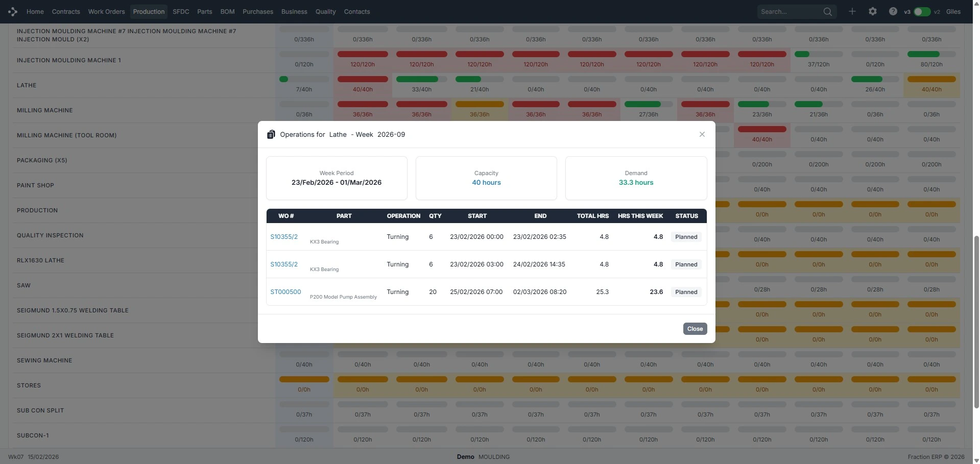Sort by the HRS THIS WEEK column header
Viewport: 980px width, 464px height.
[640, 216]
